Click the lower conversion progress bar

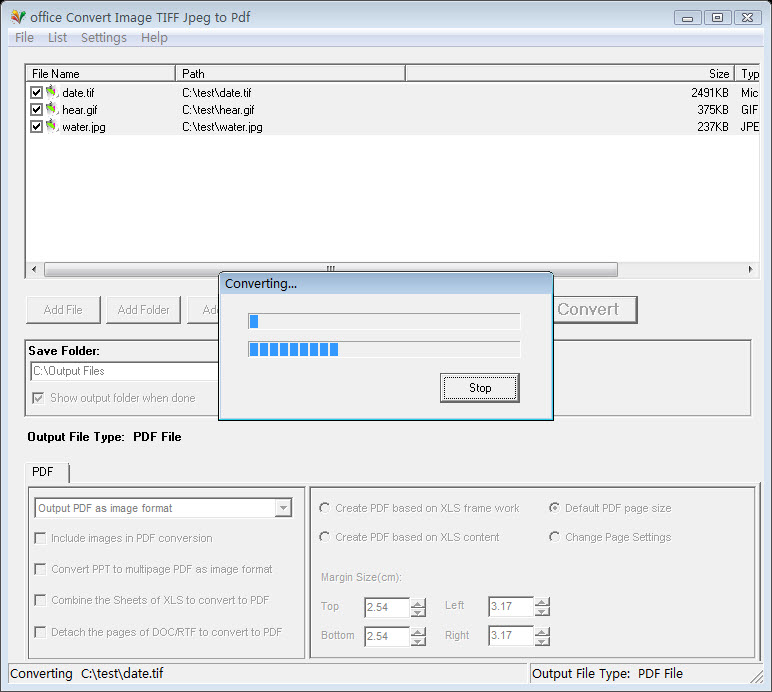point(384,349)
